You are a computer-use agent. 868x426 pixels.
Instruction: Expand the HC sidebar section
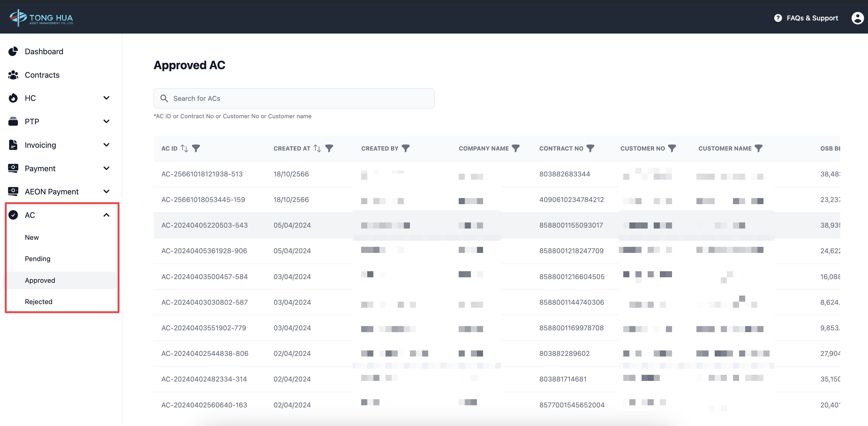(106, 98)
